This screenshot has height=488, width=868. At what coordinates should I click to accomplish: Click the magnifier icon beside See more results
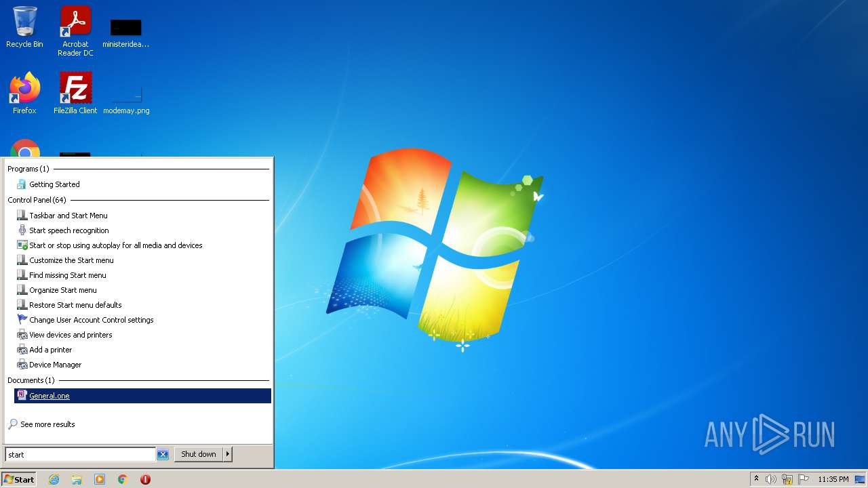13,424
